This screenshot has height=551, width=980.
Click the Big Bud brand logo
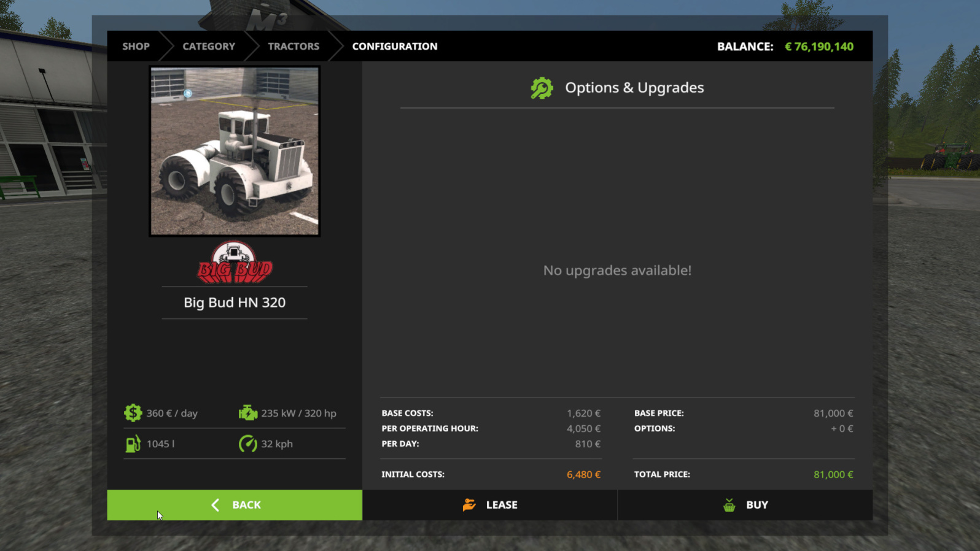(x=235, y=263)
